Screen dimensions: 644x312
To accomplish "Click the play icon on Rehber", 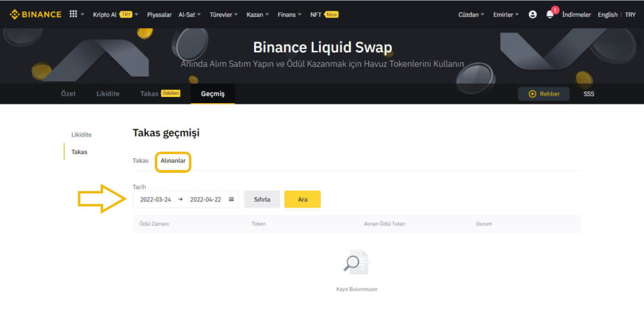I will click(532, 94).
